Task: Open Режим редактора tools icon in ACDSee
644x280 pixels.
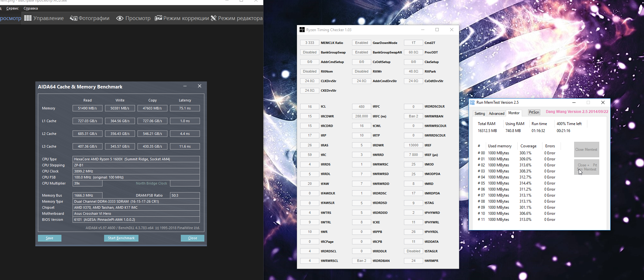Action: coord(214,18)
